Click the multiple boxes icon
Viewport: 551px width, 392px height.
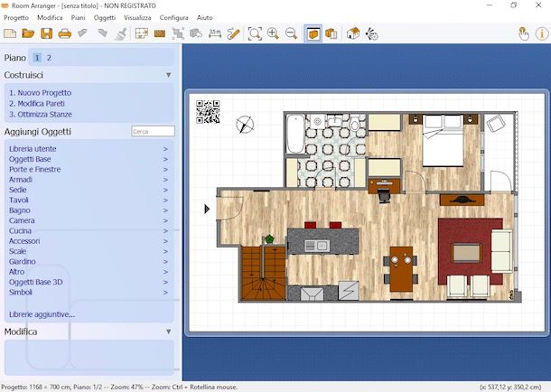(331, 33)
